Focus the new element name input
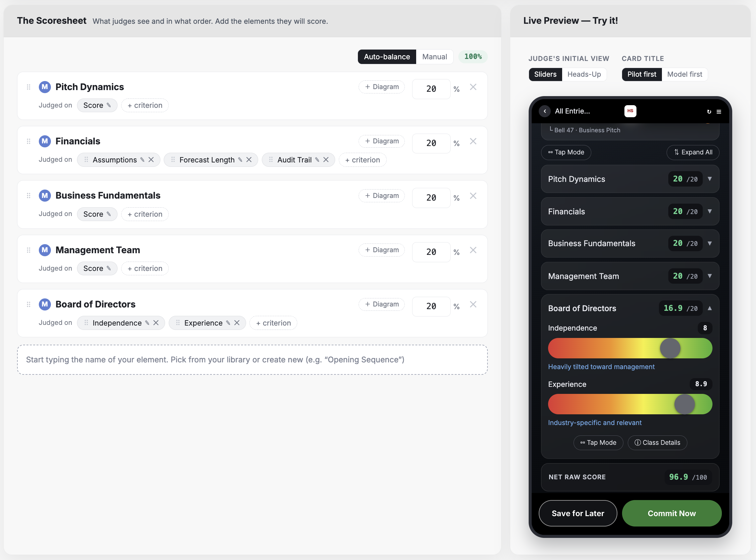The height and width of the screenshot is (560, 756). tap(252, 360)
